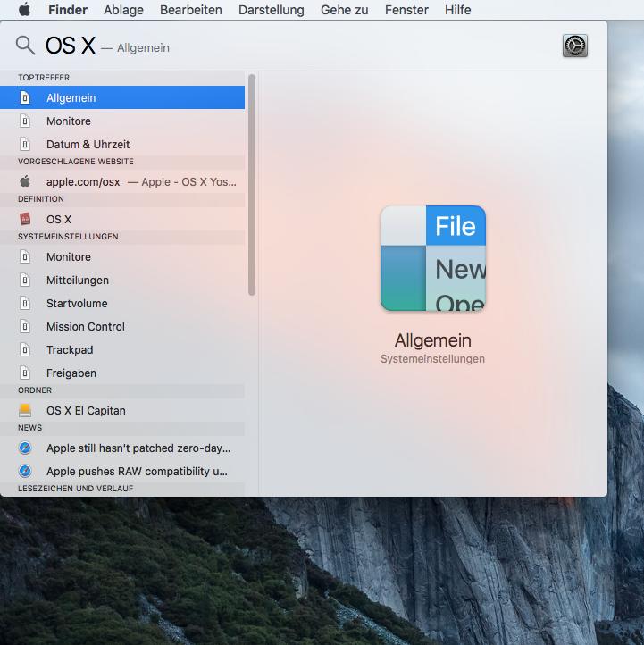Select the Trackpad result
Viewport: 644px width, 645px height.
coord(122,349)
